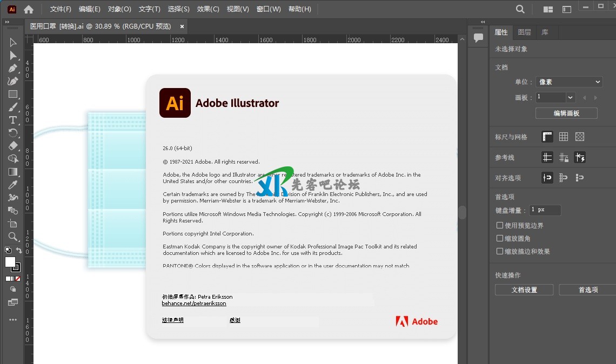Switch to the 图层 panel tab
616x364 pixels.
click(524, 32)
